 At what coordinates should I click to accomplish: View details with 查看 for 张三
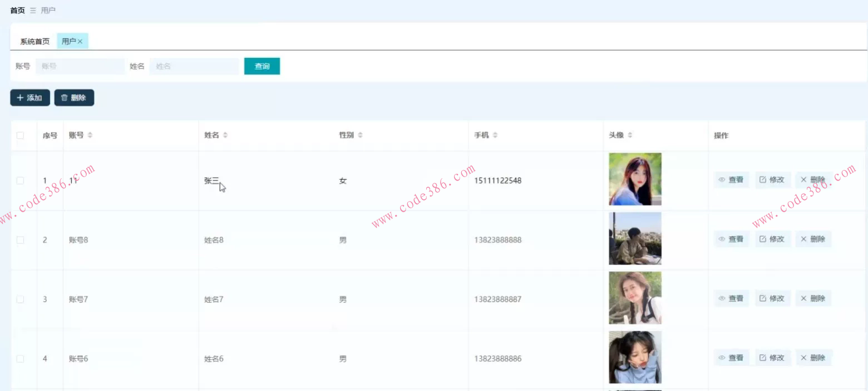[x=732, y=180]
